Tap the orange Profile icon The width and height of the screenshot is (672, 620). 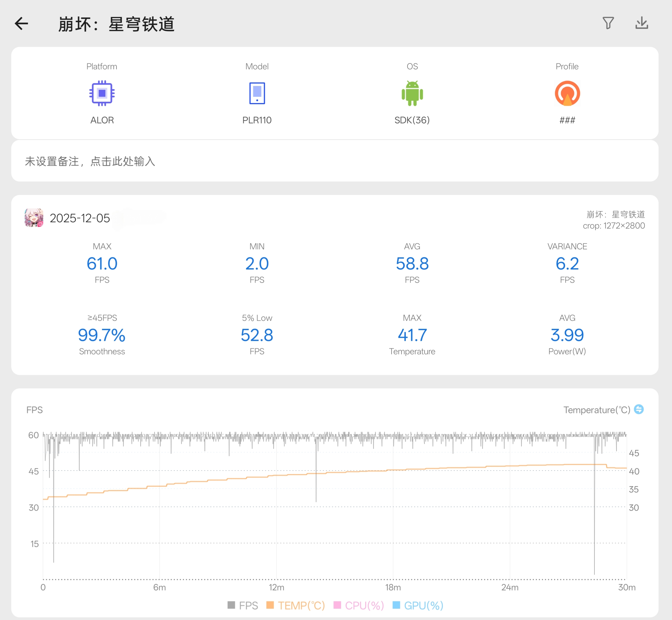tap(567, 93)
